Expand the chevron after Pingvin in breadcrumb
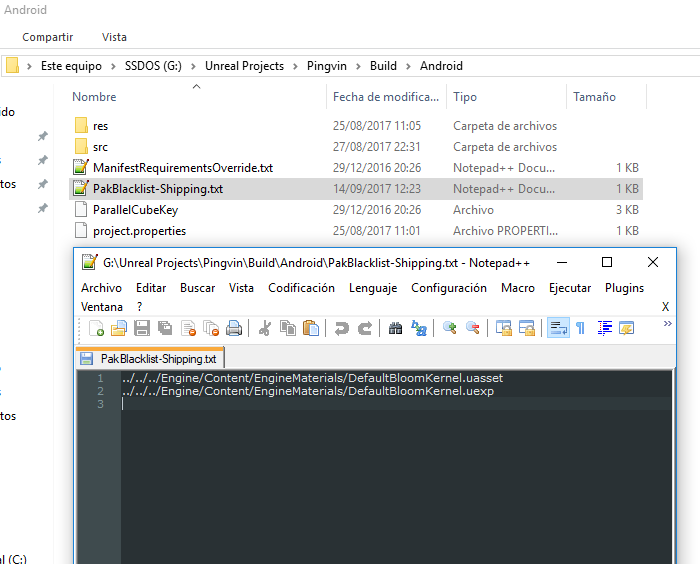 pos(358,66)
